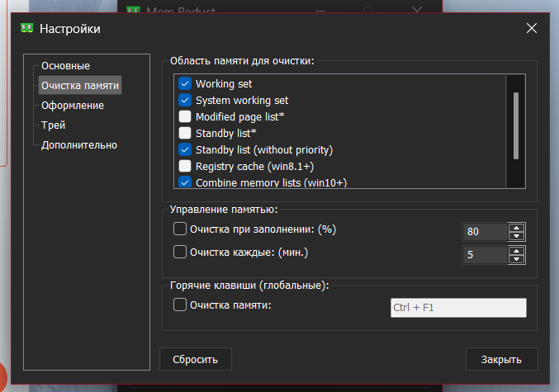The width and height of the screenshot is (559, 392).
Task: Enable Registry cache (win8.1+) option
Action: [x=185, y=166]
